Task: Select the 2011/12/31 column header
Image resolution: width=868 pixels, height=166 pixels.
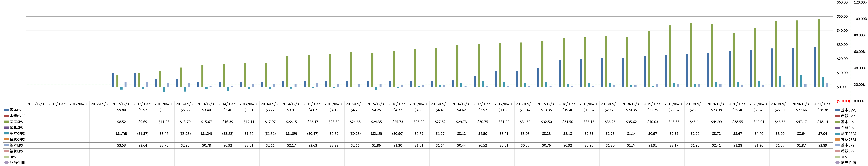Action: 36,104
